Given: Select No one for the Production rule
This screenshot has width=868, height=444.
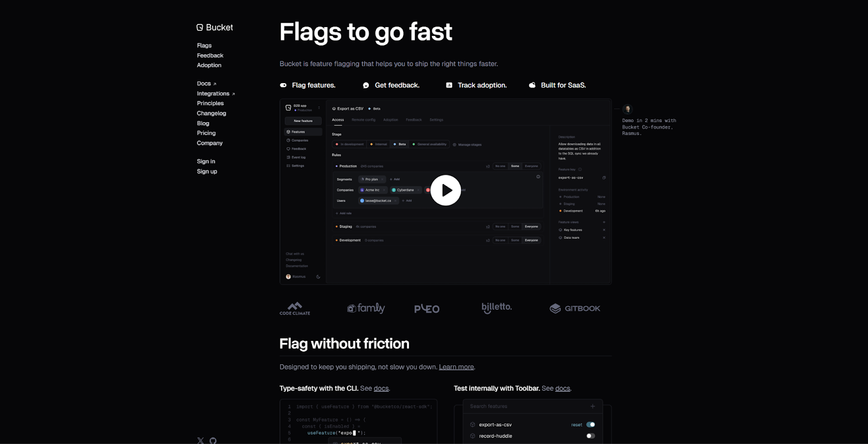Looking at the screenshot, I should click(500, 166).
